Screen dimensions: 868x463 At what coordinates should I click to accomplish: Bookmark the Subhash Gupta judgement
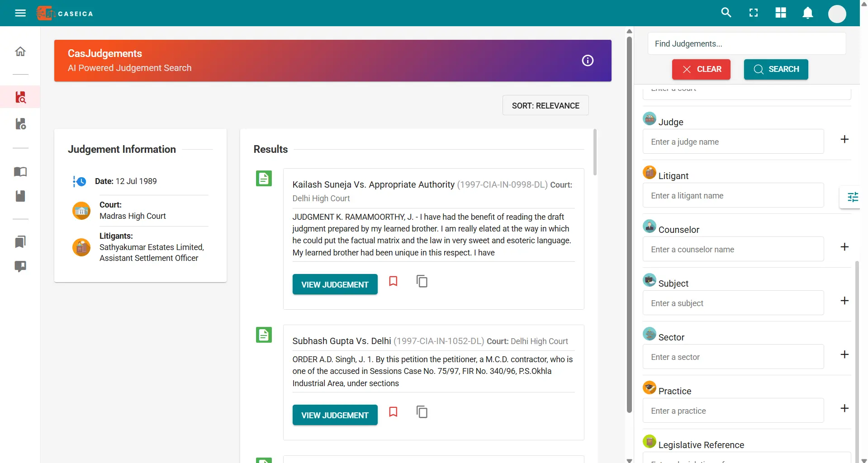(x=393, y=412)
